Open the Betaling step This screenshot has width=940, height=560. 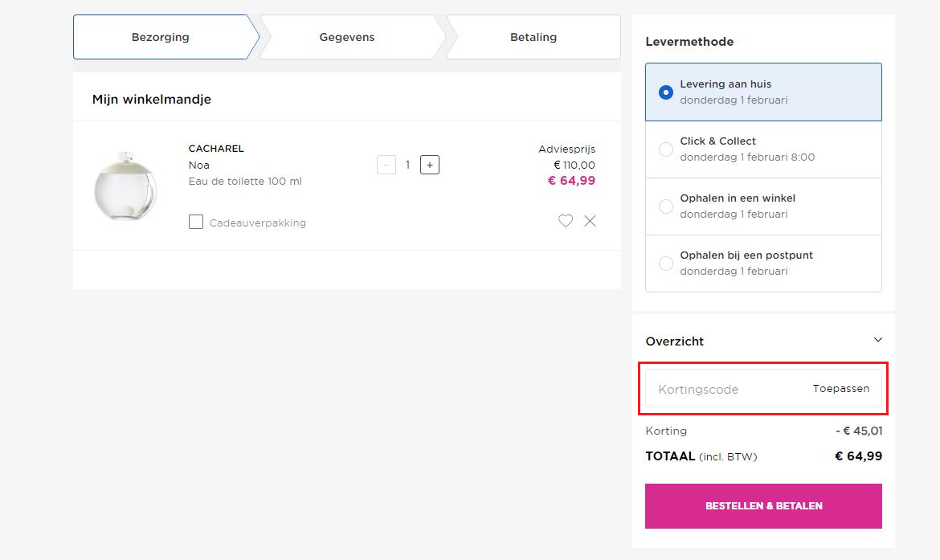pos(533,36)
